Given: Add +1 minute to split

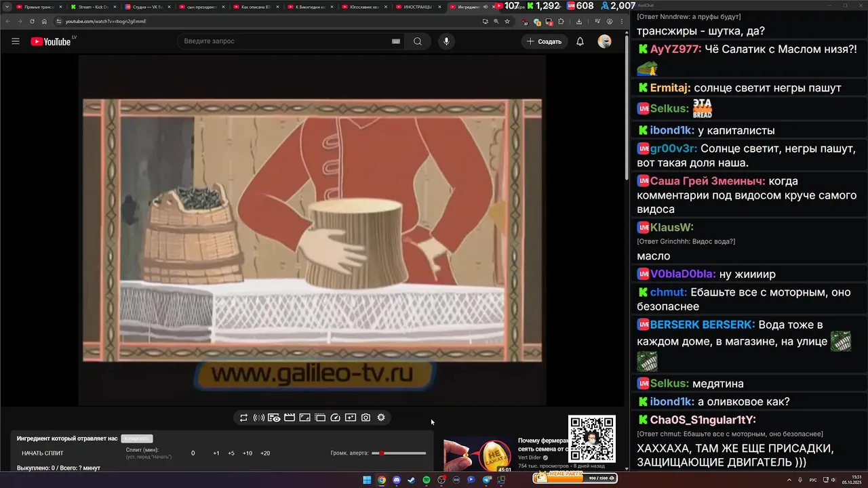Looking at the screenshot, I should 216,453.
